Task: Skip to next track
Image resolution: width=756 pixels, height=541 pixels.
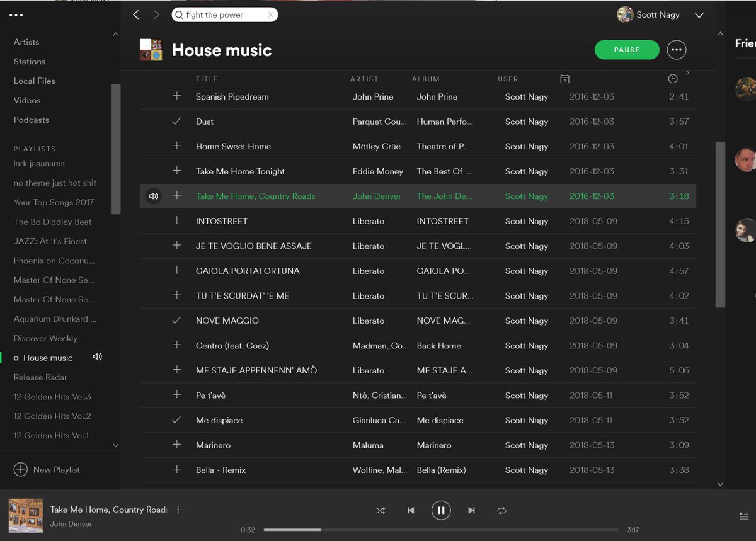Action: pos(471,511)
